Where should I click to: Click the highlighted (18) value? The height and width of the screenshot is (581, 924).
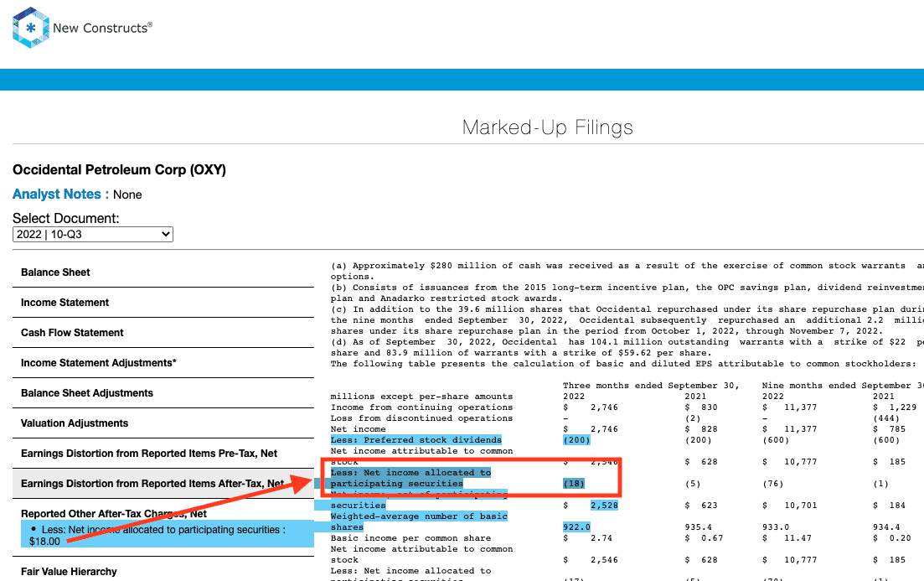coord(574,484)
